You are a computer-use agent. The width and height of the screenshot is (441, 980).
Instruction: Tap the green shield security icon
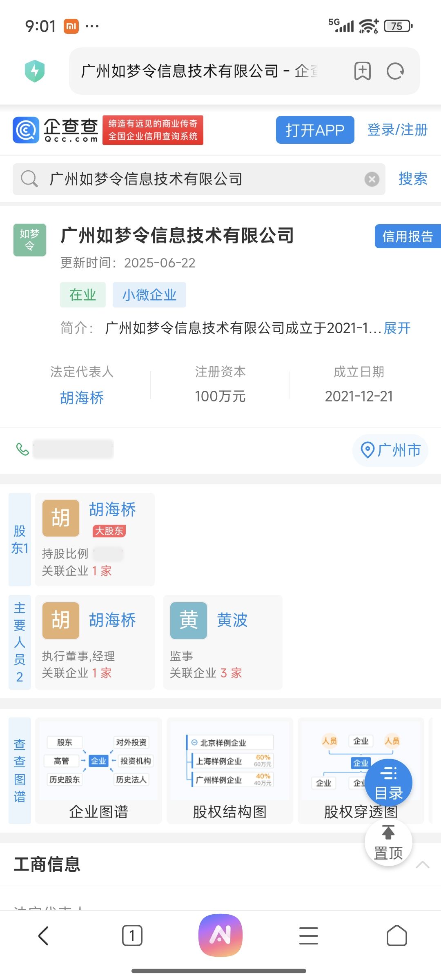(x=35, y=71)
